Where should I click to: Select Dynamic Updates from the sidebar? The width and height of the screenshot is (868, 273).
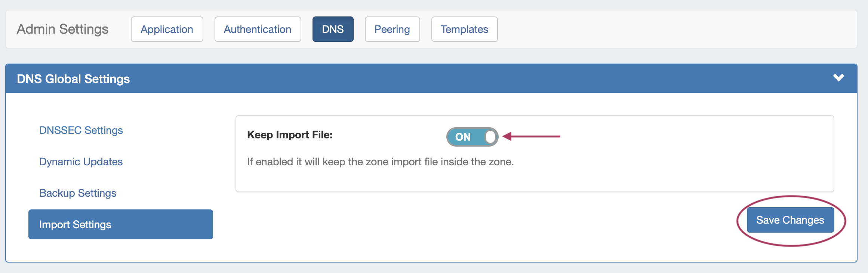[x=81, y=162]
